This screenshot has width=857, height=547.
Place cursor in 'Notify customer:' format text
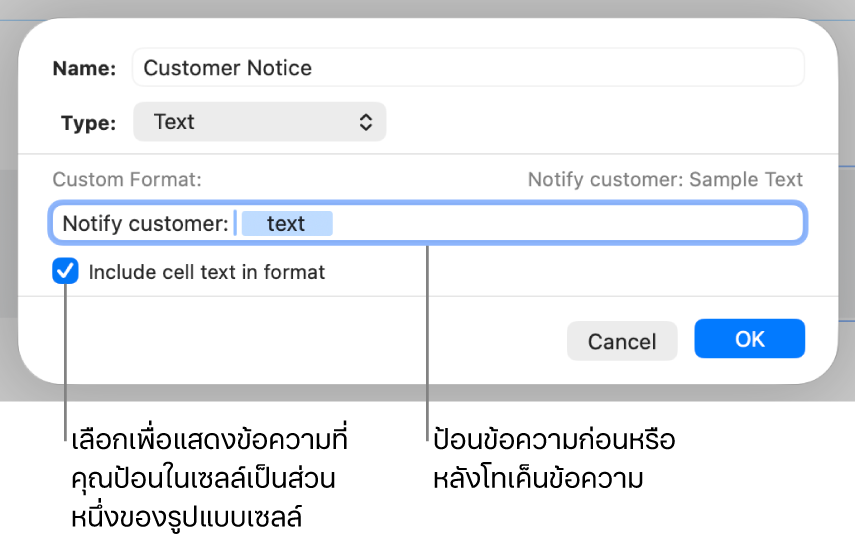click(x=145, y=224)
